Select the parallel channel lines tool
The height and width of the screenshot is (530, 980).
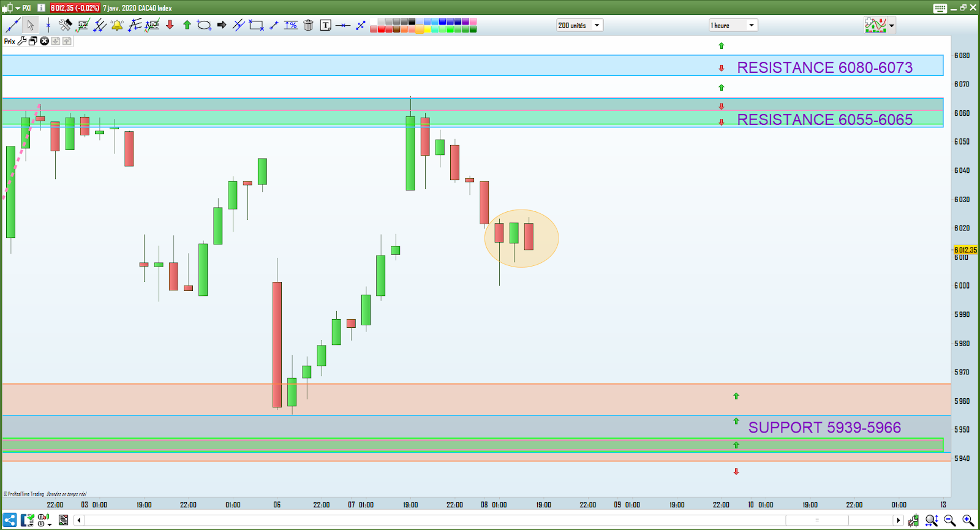click(238, 25)
